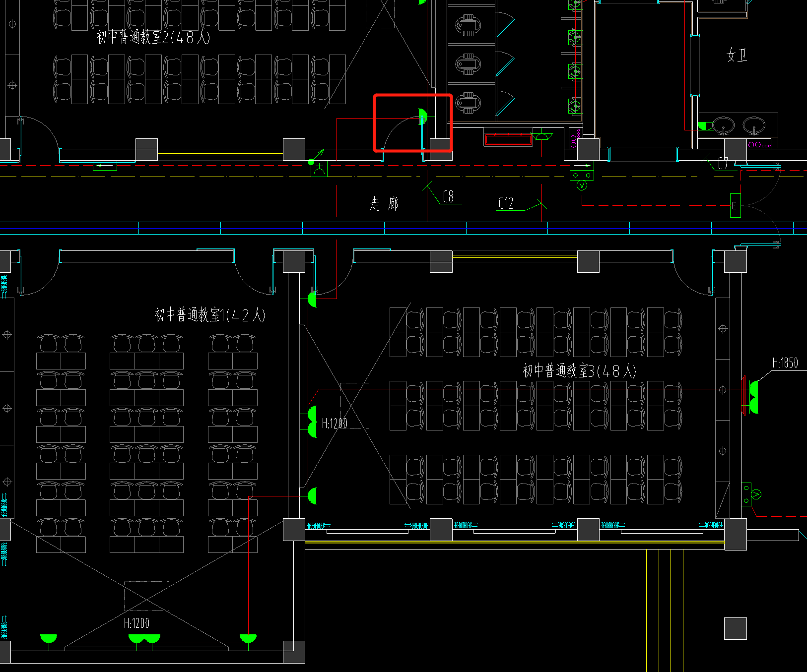
Task: Click the 初中普通教室1(42人) room label
Action: 210,314
